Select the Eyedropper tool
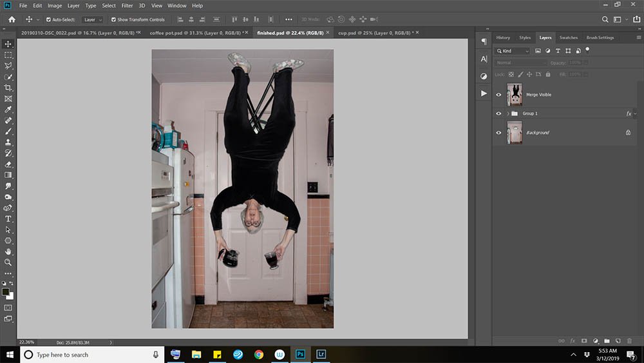 pyautogui.click(x=8, y=110)
